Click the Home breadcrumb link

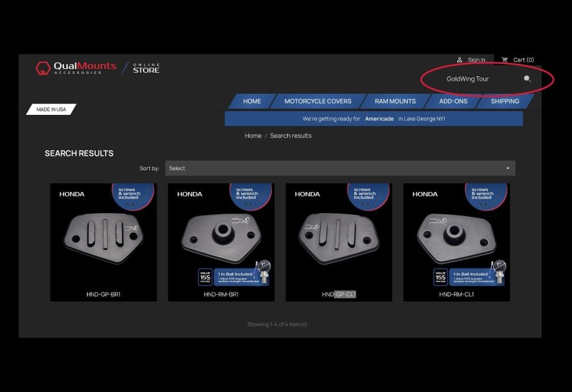pos(253,135)
